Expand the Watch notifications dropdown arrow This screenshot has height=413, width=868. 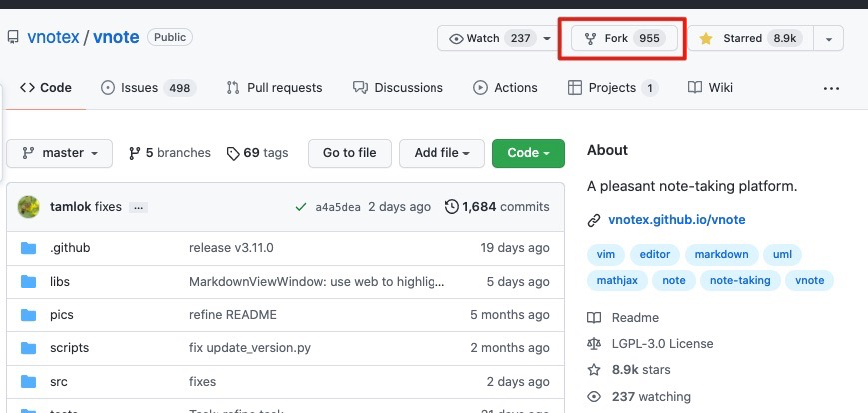coord(547,38)
